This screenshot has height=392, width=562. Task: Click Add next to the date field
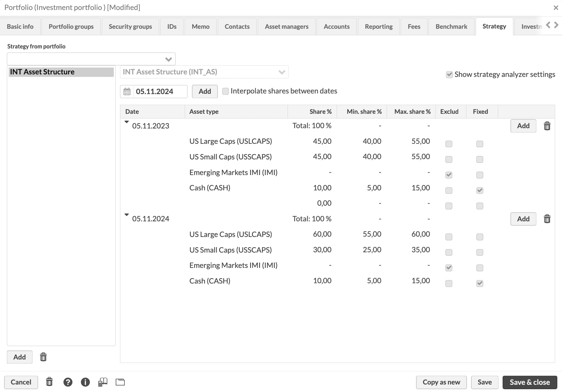pyautogui.click(x=205, y=92)
